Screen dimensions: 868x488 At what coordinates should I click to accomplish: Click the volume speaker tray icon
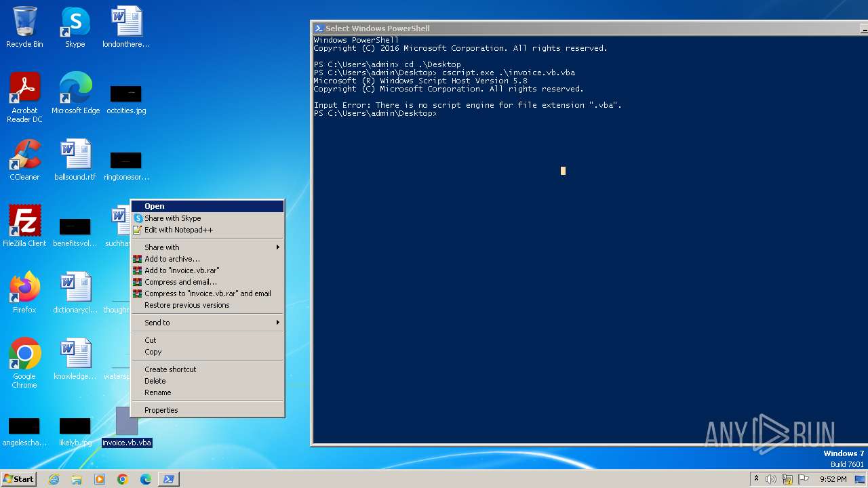pos(771,479)
